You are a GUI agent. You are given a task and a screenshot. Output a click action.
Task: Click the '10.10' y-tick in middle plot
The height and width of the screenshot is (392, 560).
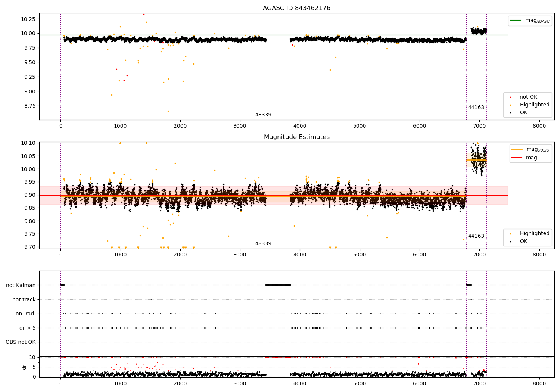tap(28, 143)
